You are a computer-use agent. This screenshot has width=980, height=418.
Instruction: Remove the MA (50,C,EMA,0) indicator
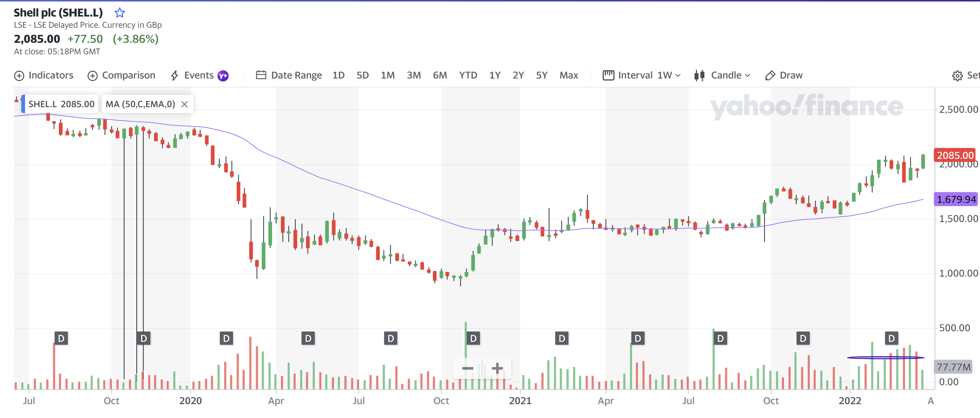[184, 104]
